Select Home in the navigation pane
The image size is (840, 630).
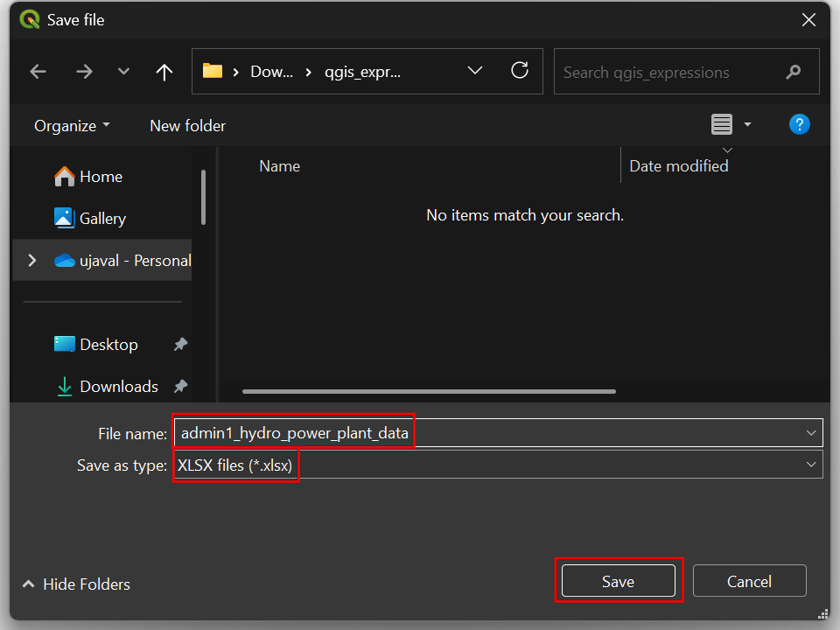point(101,176)
